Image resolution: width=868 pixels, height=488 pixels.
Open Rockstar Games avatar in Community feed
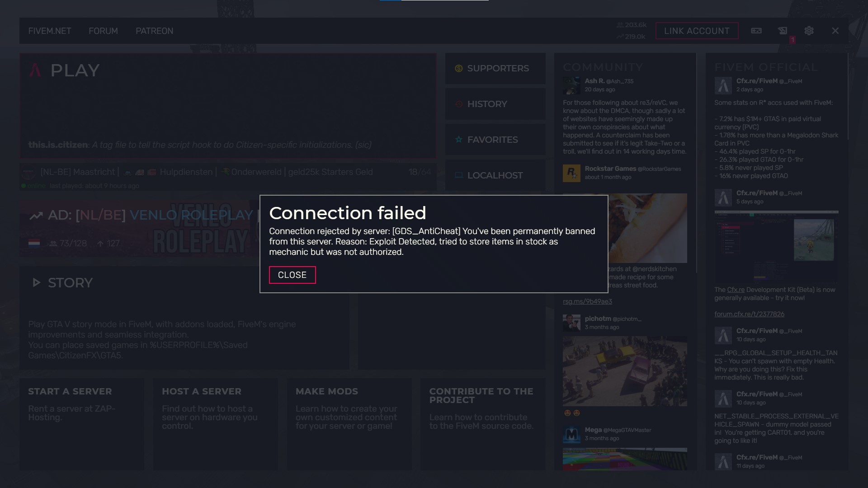coord(571,173)
